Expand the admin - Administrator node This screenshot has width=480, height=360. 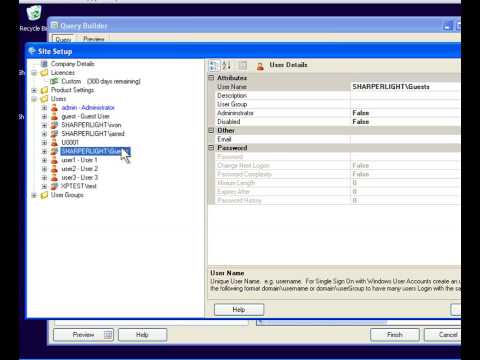pyautogui.click(x=44, y=108)
